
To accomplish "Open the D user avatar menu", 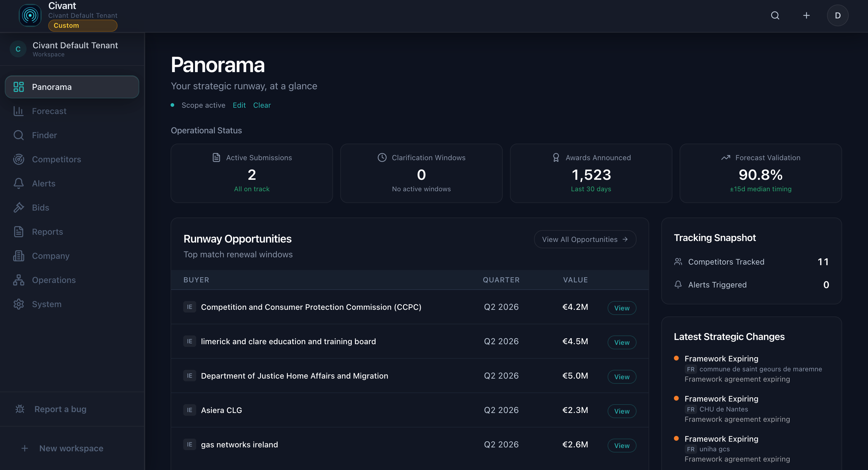I will tap(838, 15).
